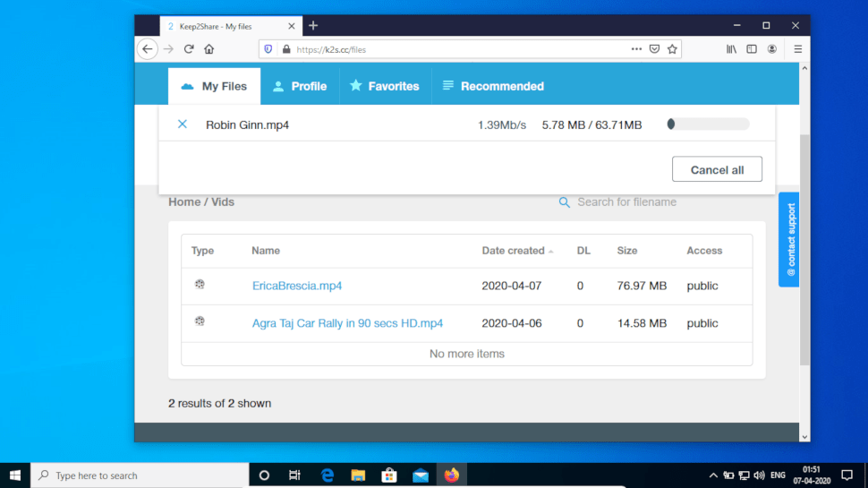Image resolution: width=868 pixels, height=488 pixels.
Task: Click the ENG language indicator
Action: coord(778,475)
